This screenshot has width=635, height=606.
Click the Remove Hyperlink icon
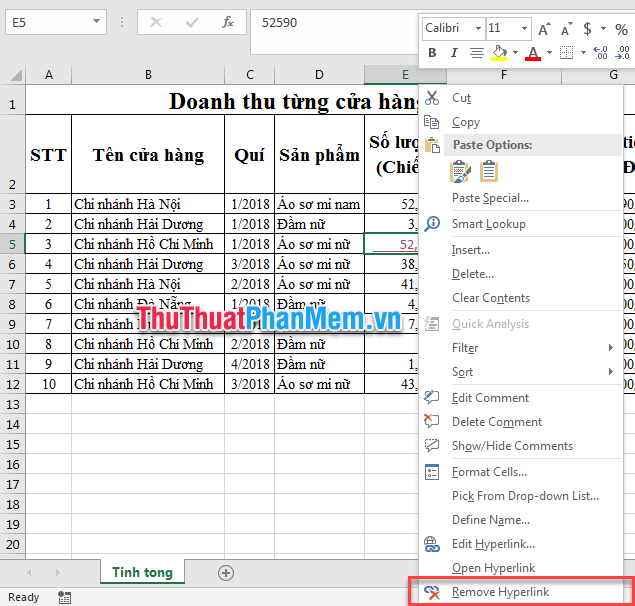pyautogui.click(x=432, y=592)
